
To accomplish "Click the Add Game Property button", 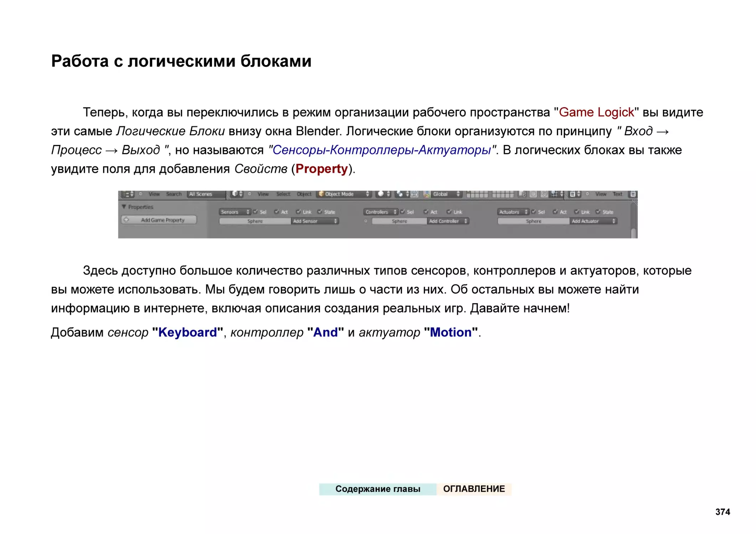I will point(159,220).
